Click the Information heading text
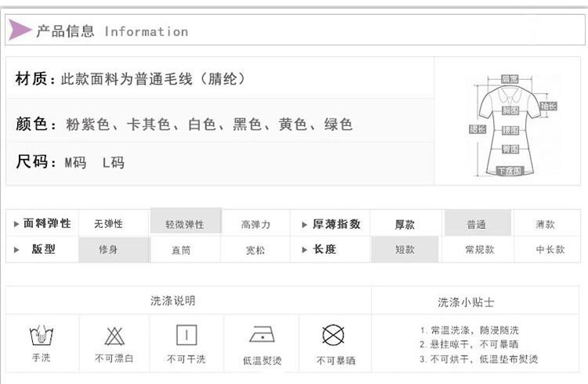The width and height of the screenshot is (588, 384). tap(147, 31)
